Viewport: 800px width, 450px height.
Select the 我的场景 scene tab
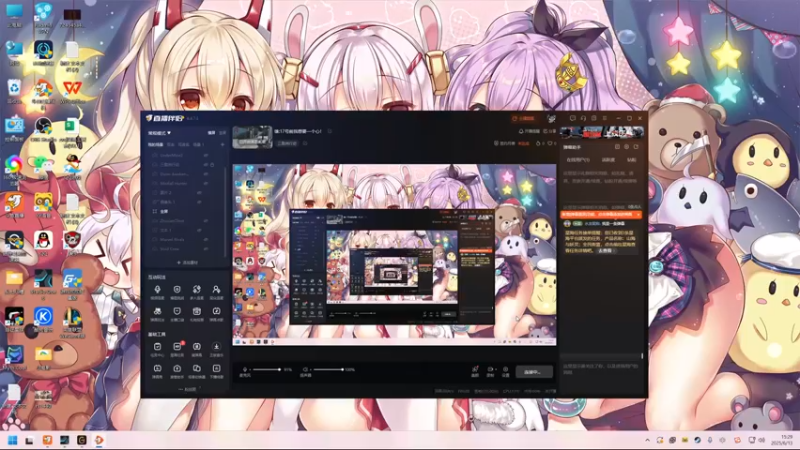point(155,145)
